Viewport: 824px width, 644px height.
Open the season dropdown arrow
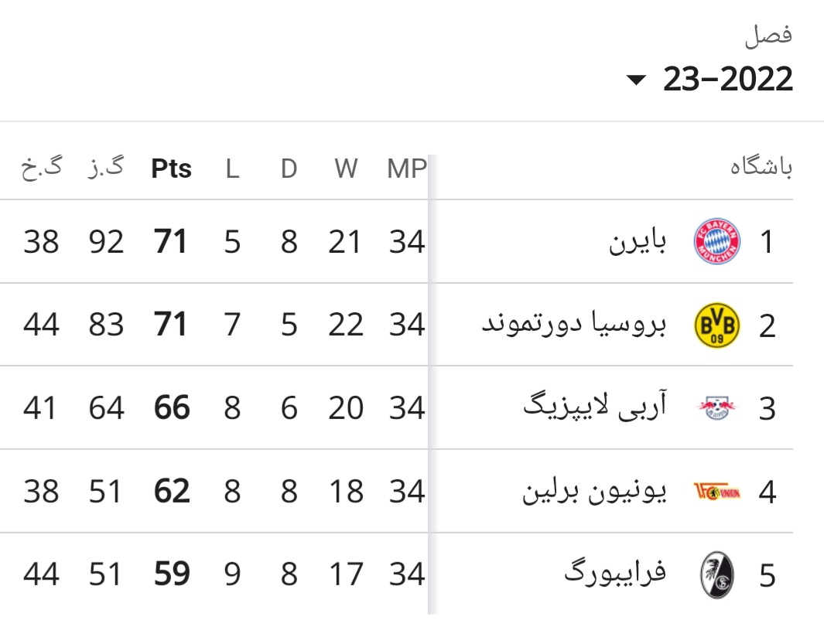pyautogui.click(x=636, y=80)
